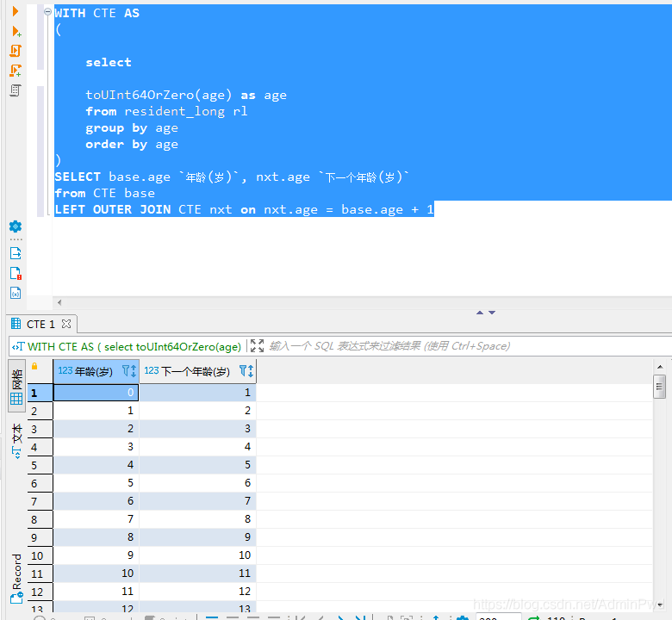
Task: Select row header 8
Action: pyautogui.click(x=40, y=519)
